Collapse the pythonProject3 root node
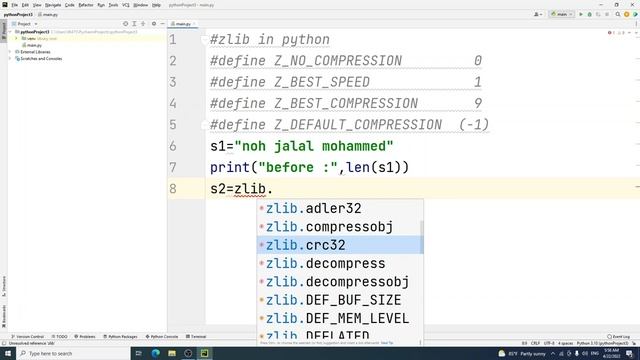The width and height of the screenshot is (640, 360). pos(10,31)
